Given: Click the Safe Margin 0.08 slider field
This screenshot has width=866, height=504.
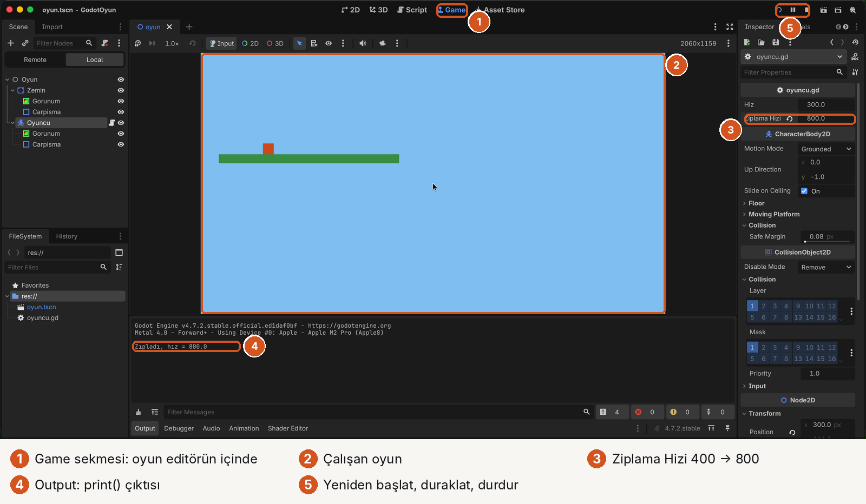Looking at the screenshot, I should [x=826, y=237].
